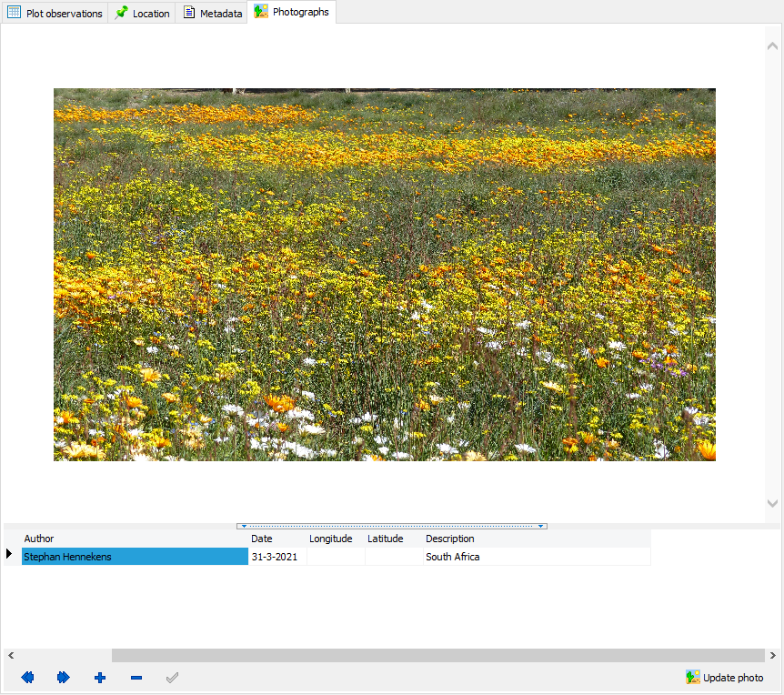Viewport: 784px width, 695px height.
Task: Select the Stephan Hennekens author cell
Action: (135, 557)
